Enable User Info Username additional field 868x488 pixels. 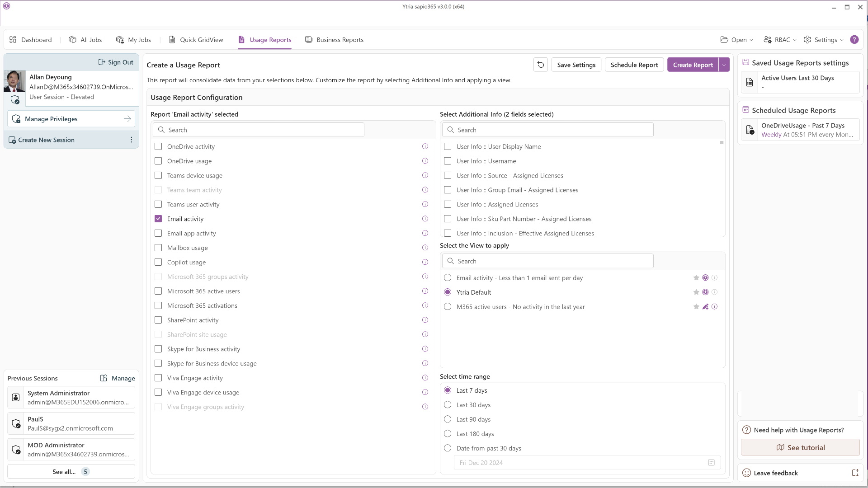click(x=448, y=161)
